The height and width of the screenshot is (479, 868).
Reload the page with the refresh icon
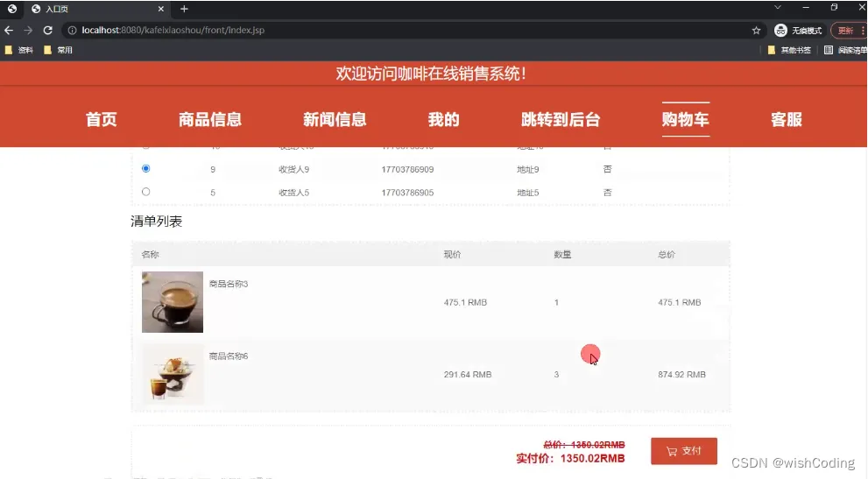coord(47,31)
